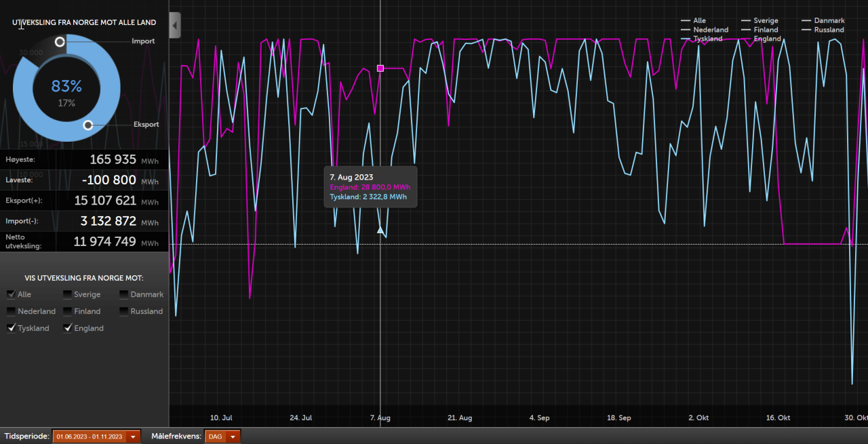Select the 21. Aug label on the time axis
868x444 pixels.
pyautogui.click(x=460, y=418)
